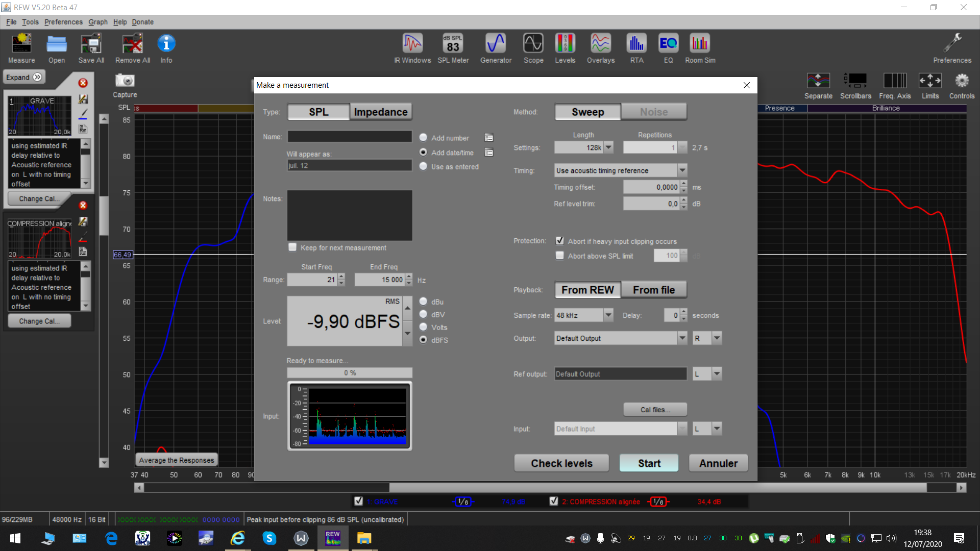Click the GRAVE trace 1/6 smoothing indicator
Viewport: 980px width, 551px height.
click(463, 502)
